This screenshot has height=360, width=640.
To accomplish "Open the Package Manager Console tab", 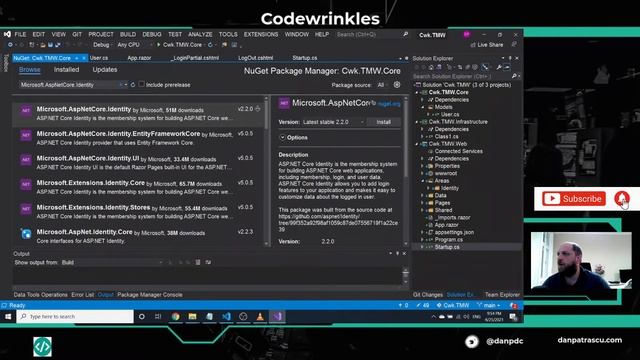I will (150, 295).
